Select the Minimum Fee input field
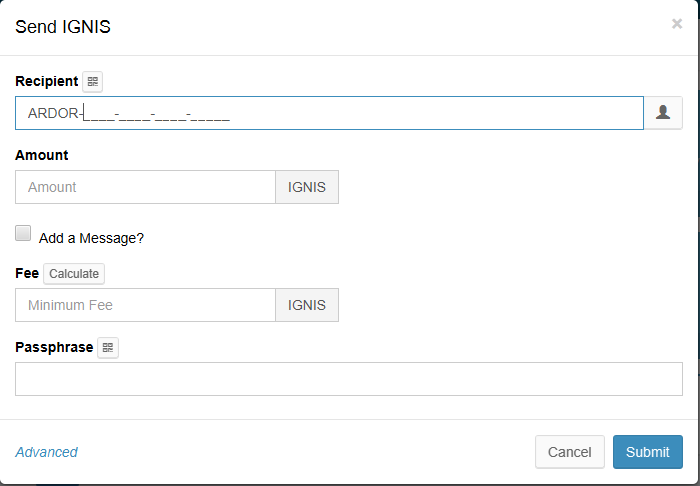700x486 pixels. click(145, 305)
